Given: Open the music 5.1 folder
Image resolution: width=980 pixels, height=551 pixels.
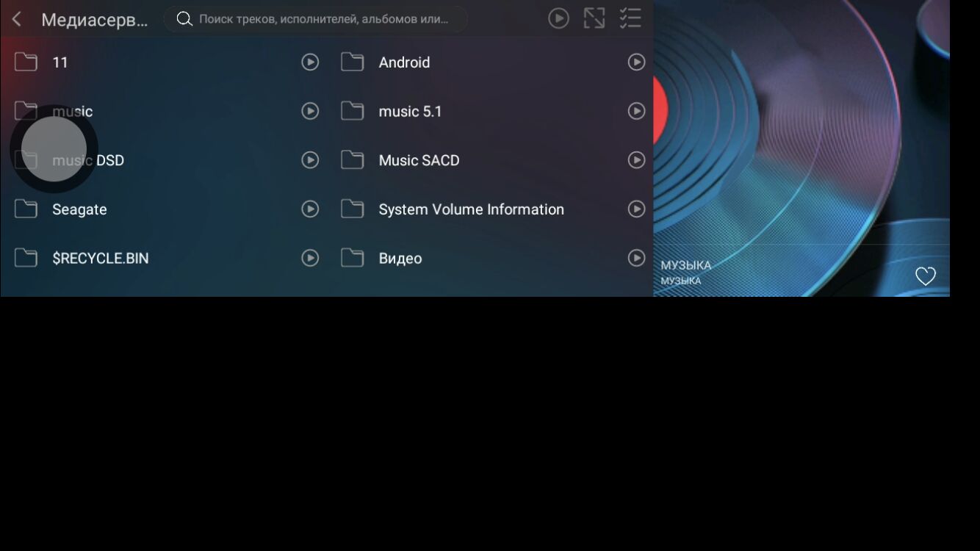Looking at the screenshot, I should point(410,112).
